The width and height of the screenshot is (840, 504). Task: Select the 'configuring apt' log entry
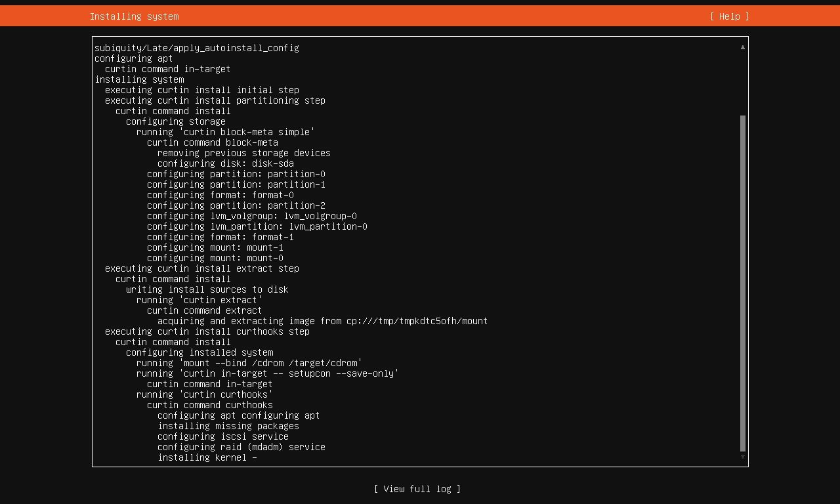[x=133, y=58]
